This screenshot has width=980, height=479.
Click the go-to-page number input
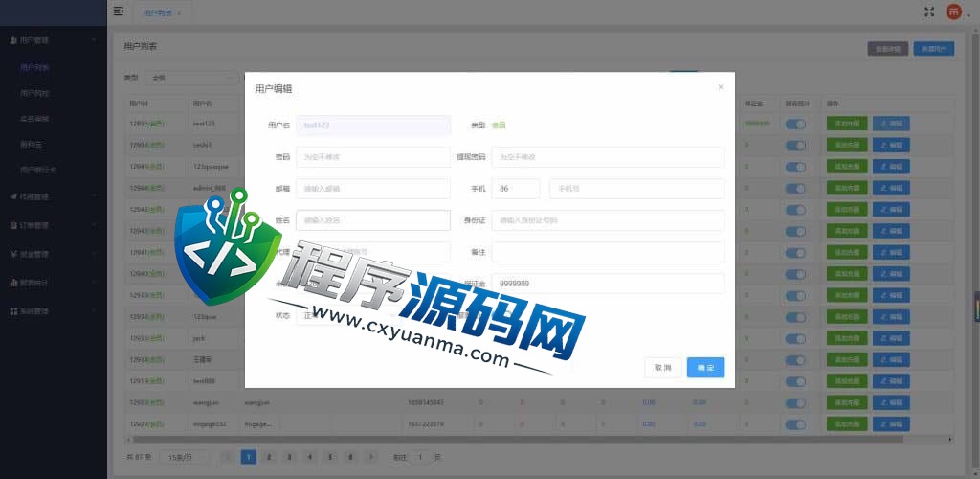pyautogui.click(x=421, y=457)
